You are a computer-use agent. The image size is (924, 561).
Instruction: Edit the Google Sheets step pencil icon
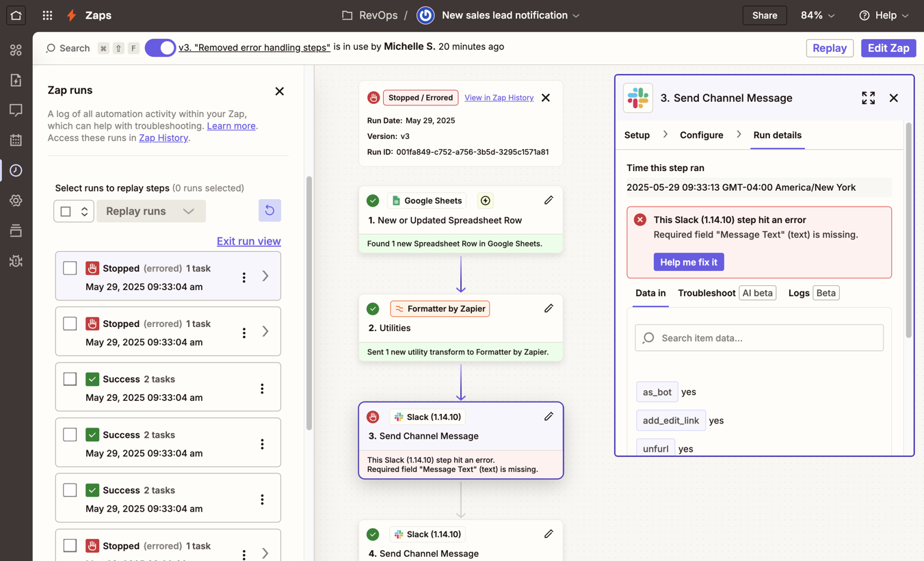(x=549, y=200)
